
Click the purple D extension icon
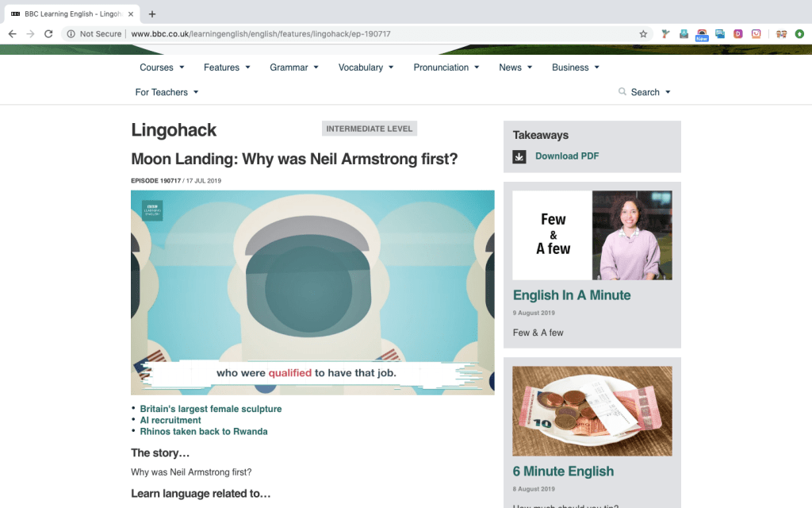pos(738,34)
